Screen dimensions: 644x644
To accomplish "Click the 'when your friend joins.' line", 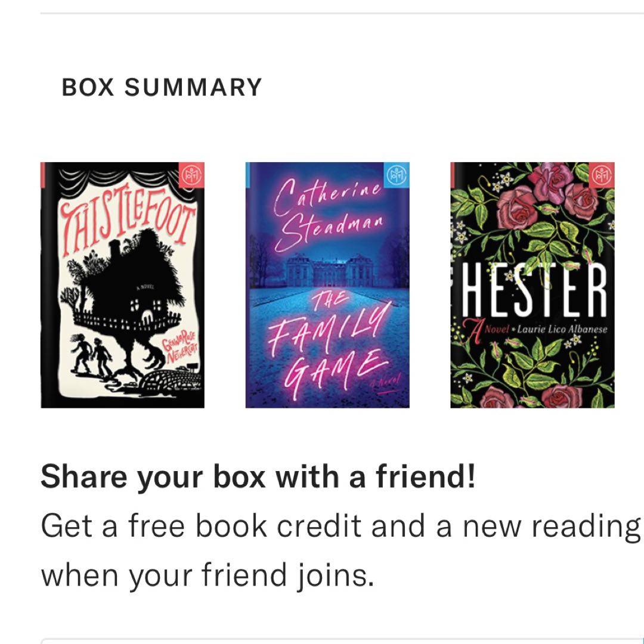I will (x=207, y=575).
